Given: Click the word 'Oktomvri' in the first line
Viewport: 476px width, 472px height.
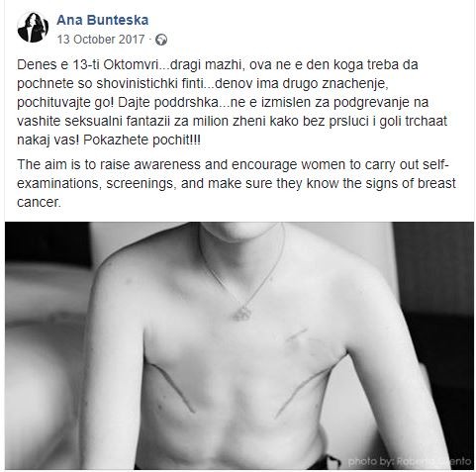Looking at the screenshot, I should tap(132, 64).
